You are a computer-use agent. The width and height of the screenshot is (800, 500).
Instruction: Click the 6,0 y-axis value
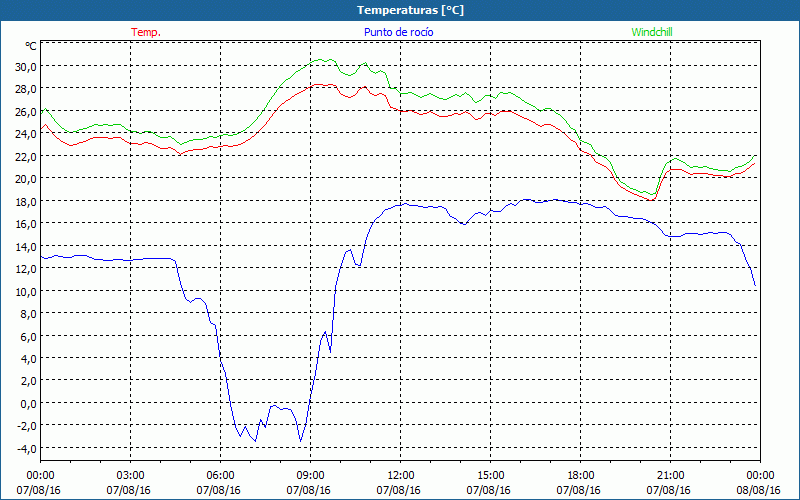tap(28, 336)
